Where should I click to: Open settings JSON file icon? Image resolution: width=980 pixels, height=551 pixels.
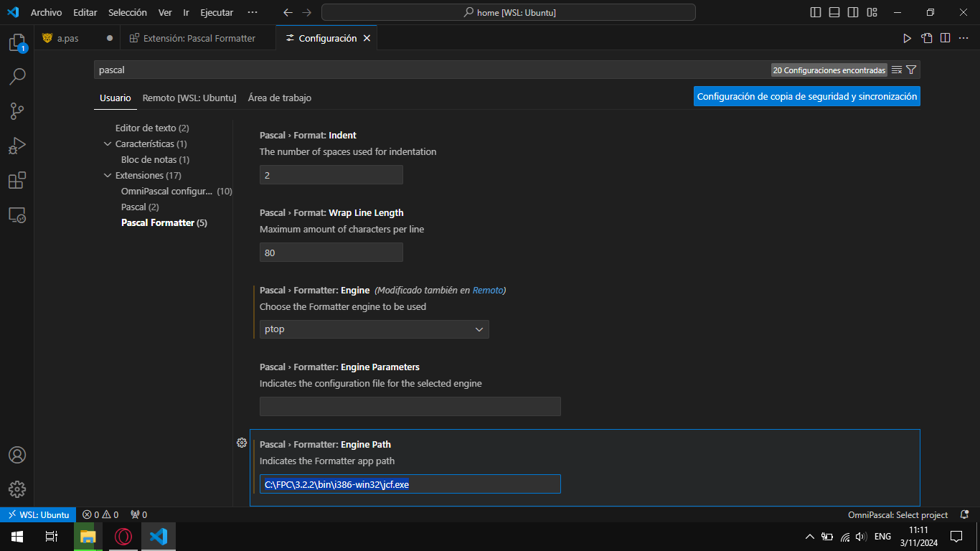(x=927, y=38)
